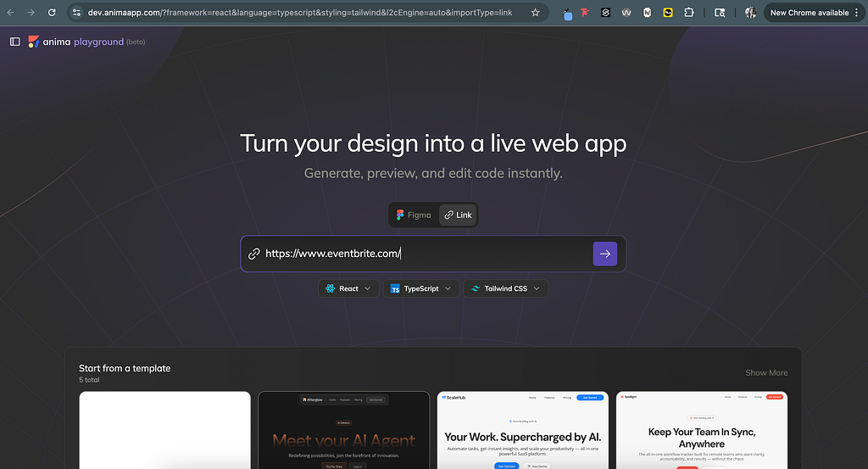Click 'Generate, preview, and edit code instantly.' text
This screenshot has width=868, height=469.
(433, 173)
